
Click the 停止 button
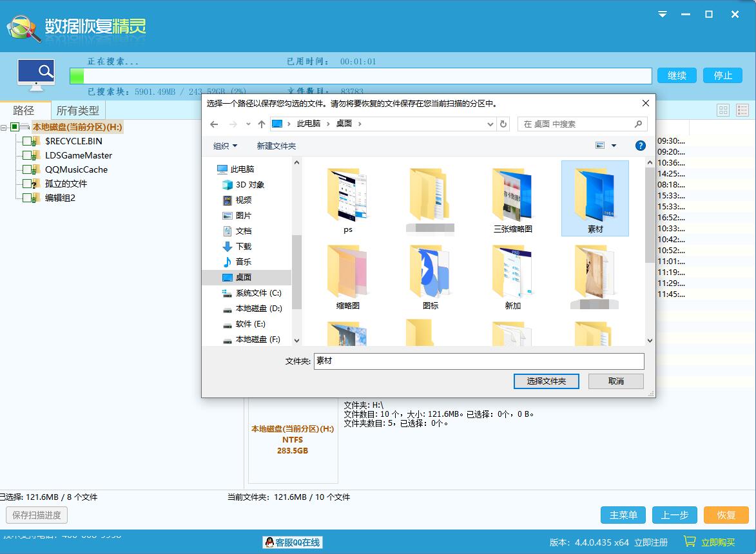[722, 75]
